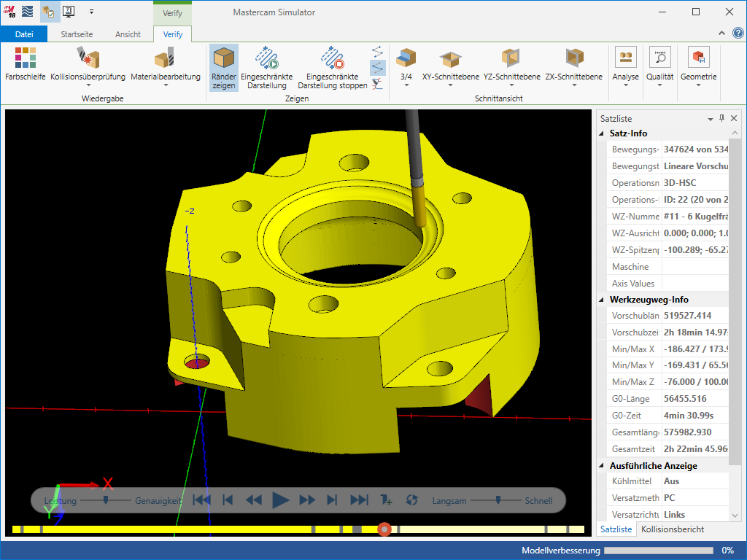Viewport: 747px width, 560px height.
Task: Click the Farbschleife color loop icon
Action: (x=26, y=58)
